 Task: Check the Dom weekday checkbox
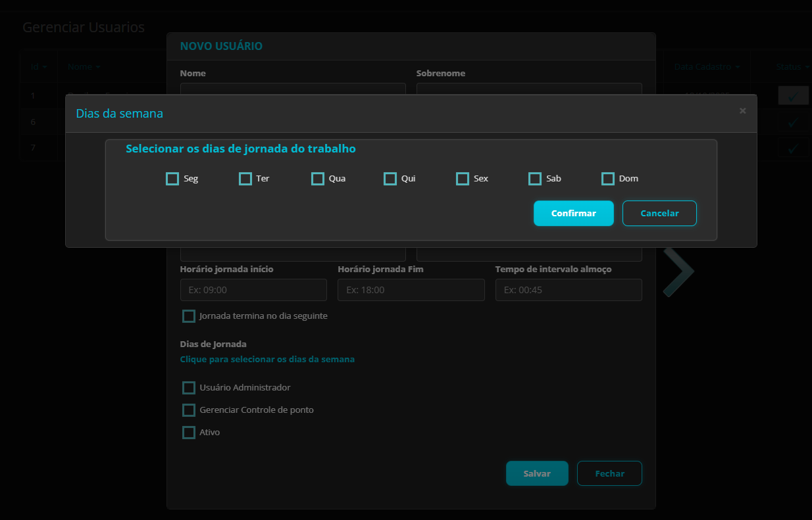608,179
